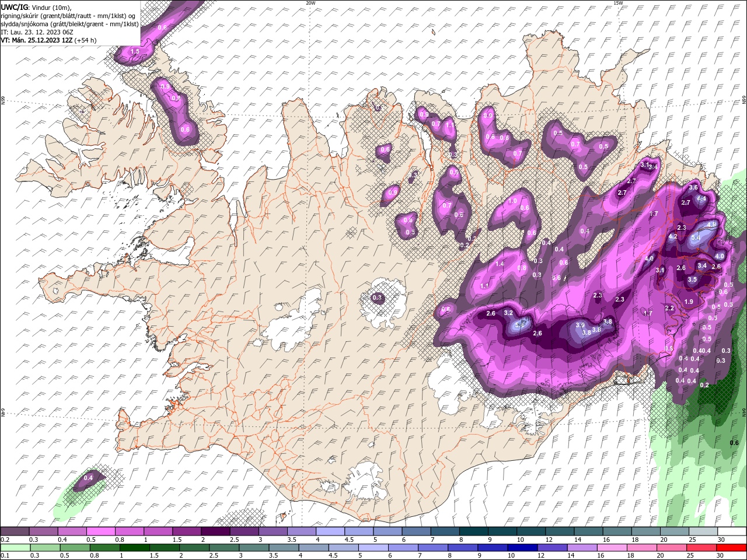
Task: Click the '1.0' precipitation value on the map
Action: coord(512,201)
